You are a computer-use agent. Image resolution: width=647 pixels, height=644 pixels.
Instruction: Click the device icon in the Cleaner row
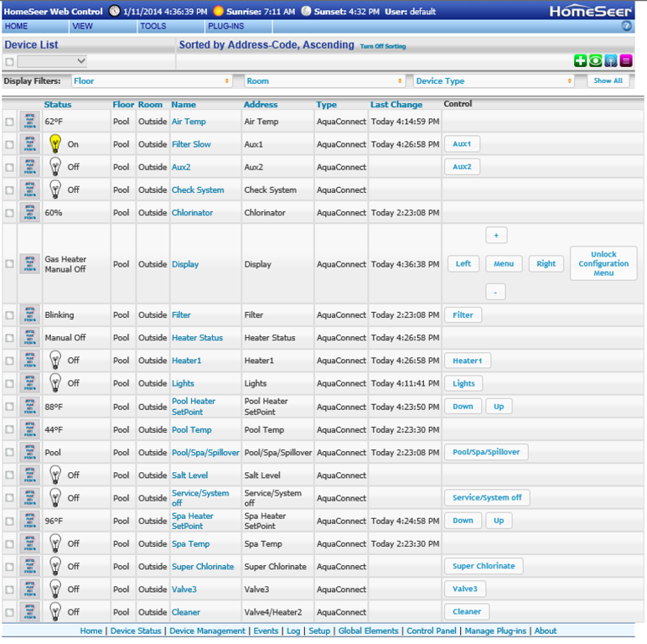(29, 612)
